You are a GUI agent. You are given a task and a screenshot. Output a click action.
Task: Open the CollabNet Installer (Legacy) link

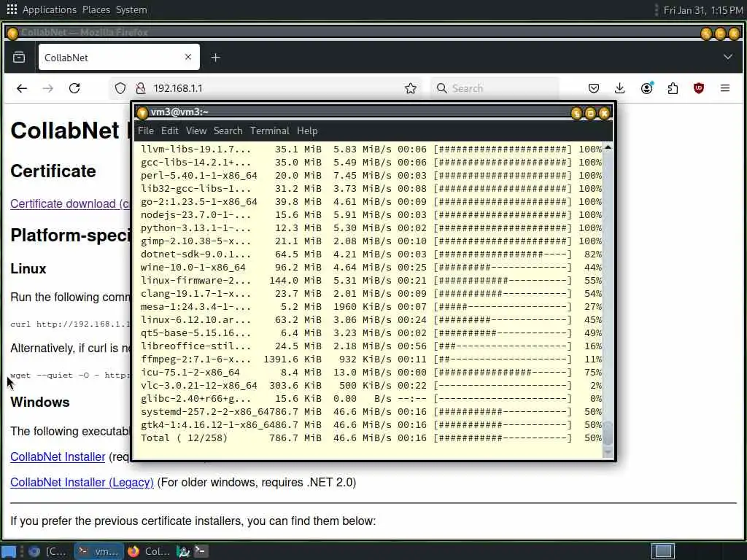tap(82, 483)
